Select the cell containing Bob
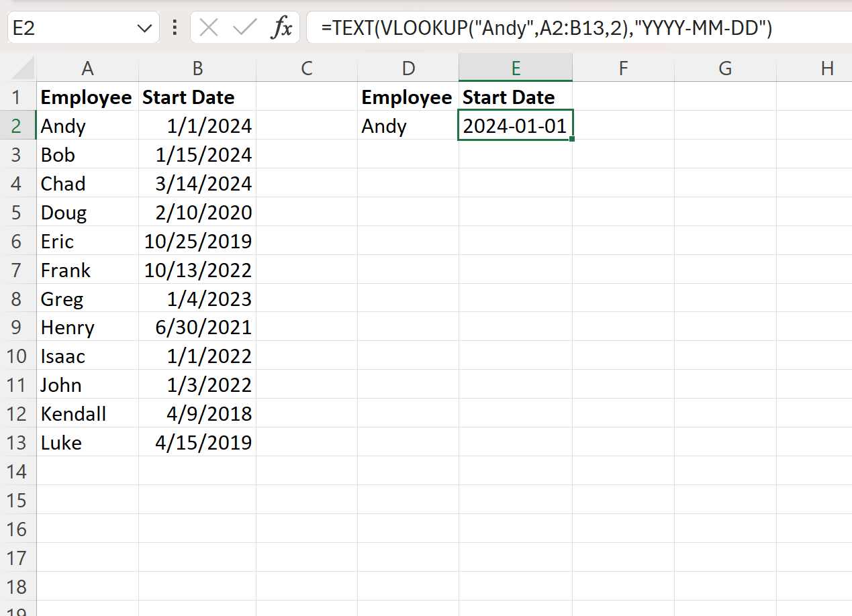This screenshot has height=616, width=852. tap(87, 155)
